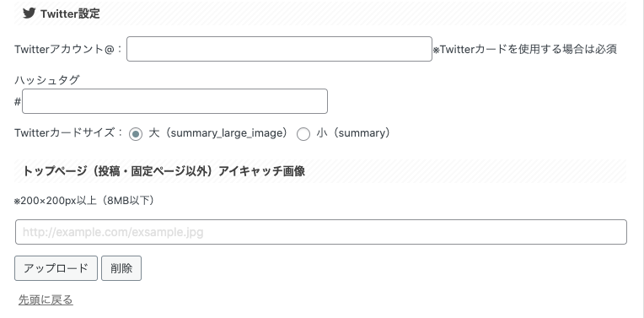Click the トップページ アイキャッチ画像 heading
Screen dimensions: 644x318
[164, 171]
